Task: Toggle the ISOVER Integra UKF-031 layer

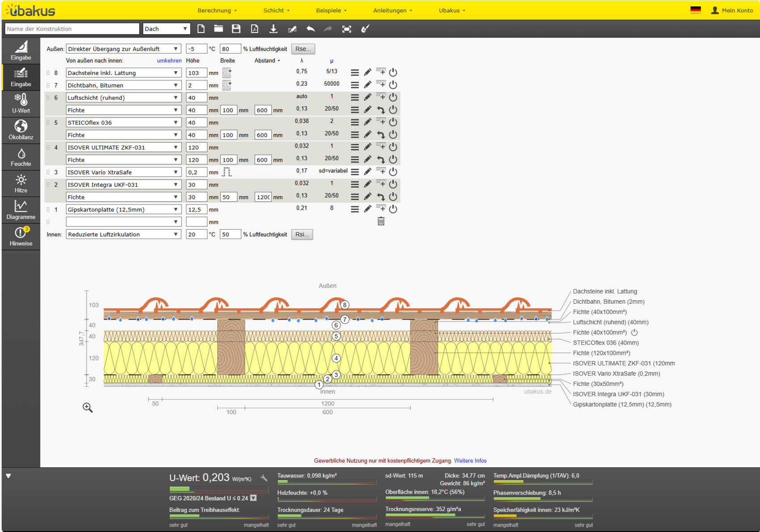Action: click(393, 184)
